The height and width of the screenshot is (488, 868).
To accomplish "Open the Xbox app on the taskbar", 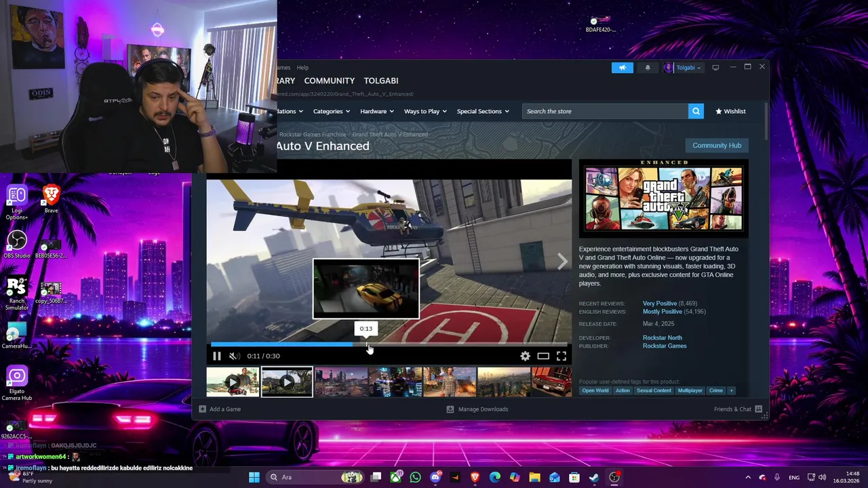I will tap(396, 477).
